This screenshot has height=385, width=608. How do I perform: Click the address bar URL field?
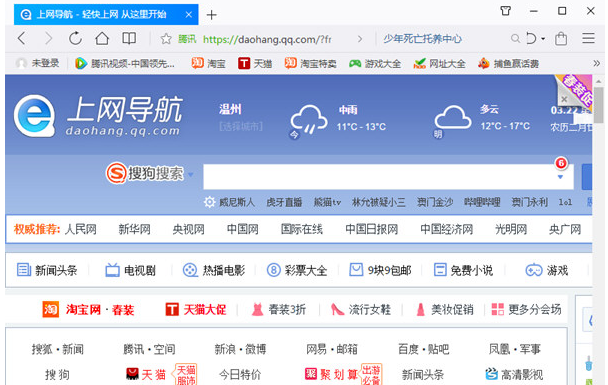click(267, 39)
